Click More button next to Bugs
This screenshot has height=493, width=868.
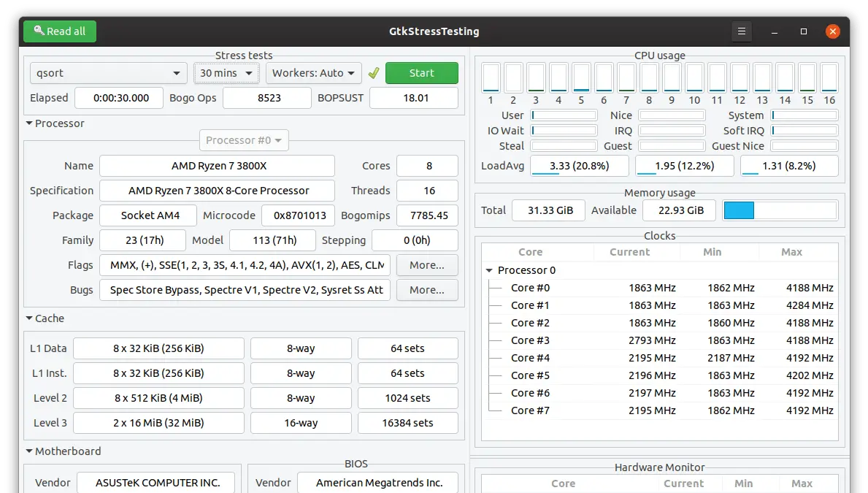(427, 290)
